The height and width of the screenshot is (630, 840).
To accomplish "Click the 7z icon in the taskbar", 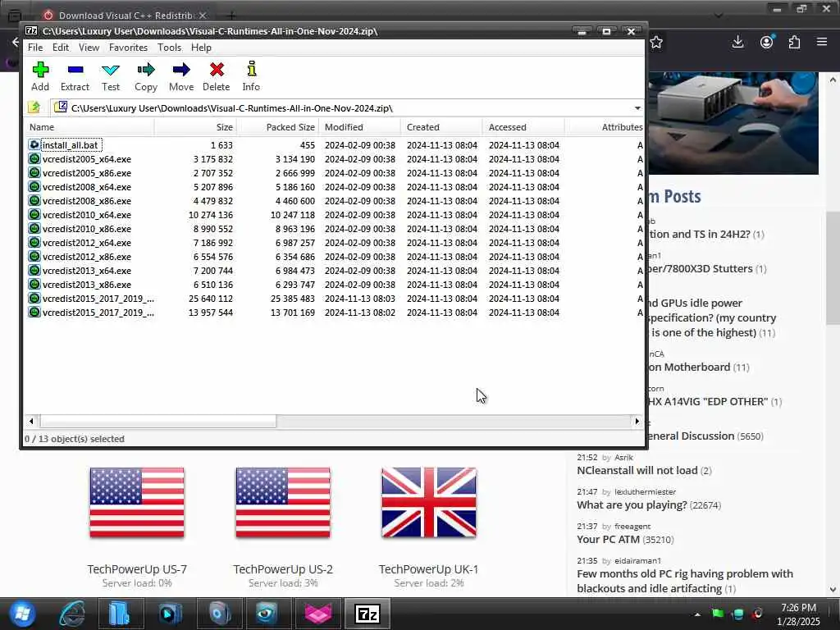I will tap(367, 614).
